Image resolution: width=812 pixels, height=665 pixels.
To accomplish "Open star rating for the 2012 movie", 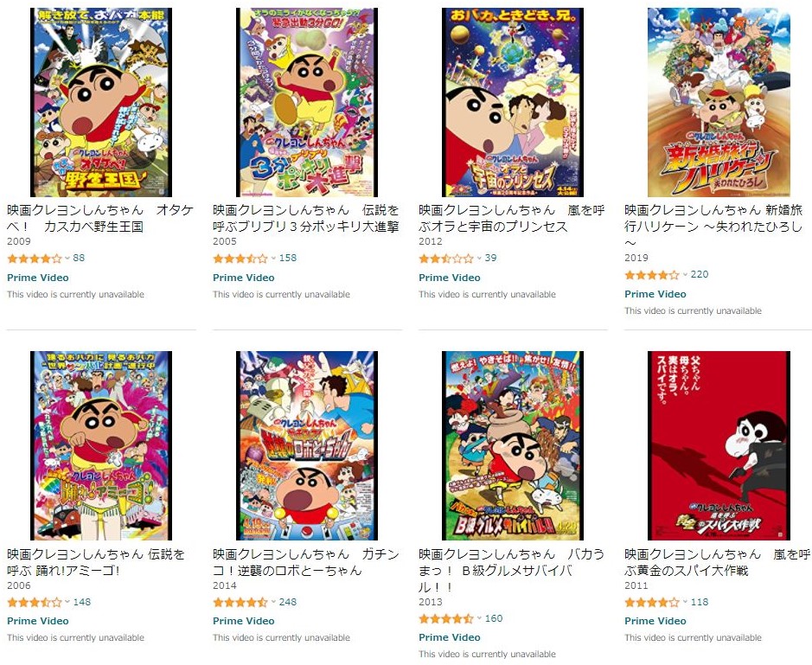I will (446, 258).
